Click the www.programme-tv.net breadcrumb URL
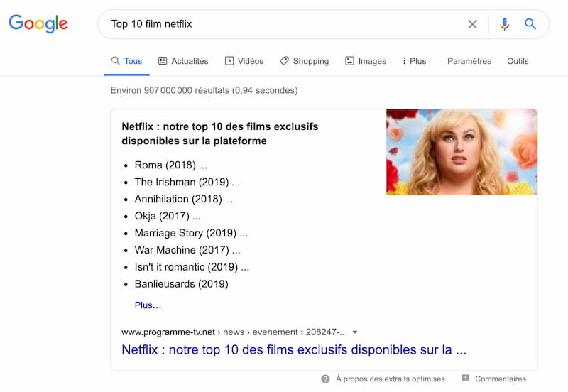 tap(234, 332)
